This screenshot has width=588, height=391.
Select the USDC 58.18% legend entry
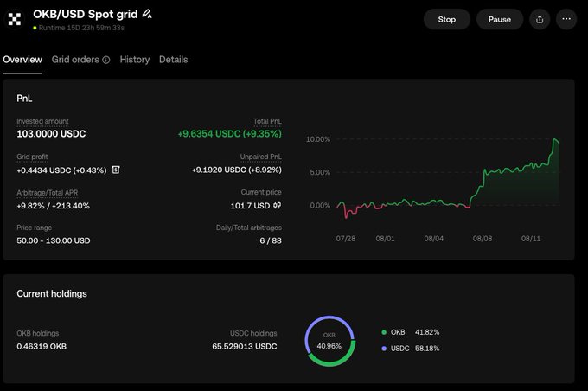pyautogui.click(x=410, y=349)
